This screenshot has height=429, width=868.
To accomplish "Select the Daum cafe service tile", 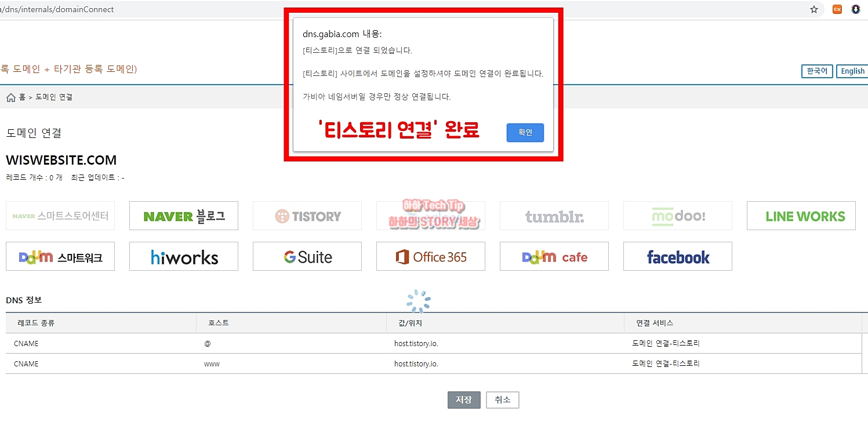I will click(x=554, y=256).
